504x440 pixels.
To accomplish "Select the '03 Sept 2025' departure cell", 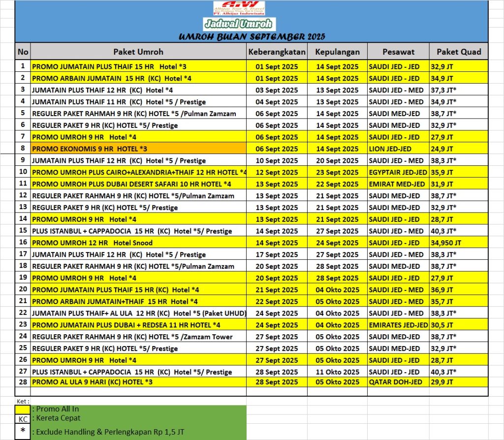I will [277, 90].
